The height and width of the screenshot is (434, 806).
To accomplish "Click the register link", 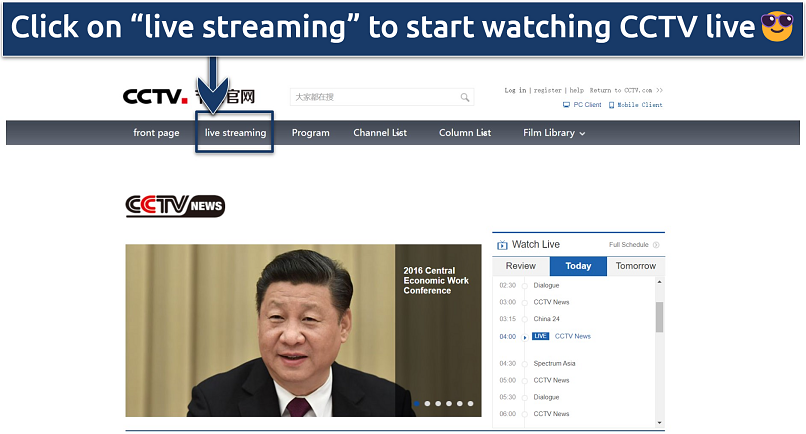I will [x=547, y=90].
